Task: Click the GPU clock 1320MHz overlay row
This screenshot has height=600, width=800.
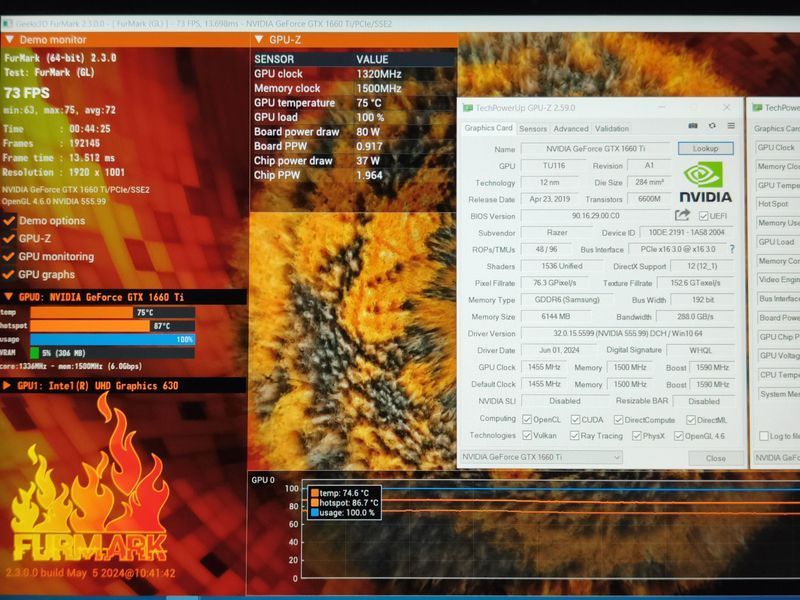Action: pos(353,74)
